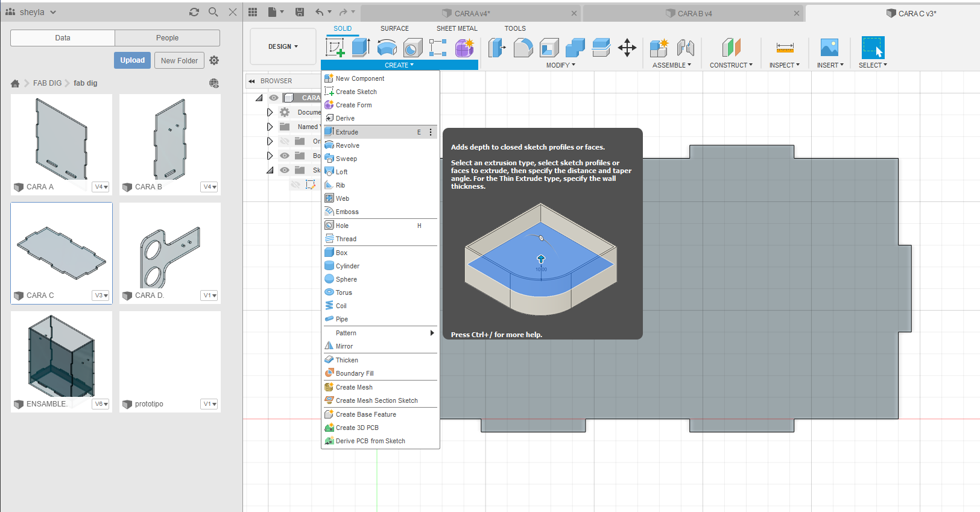Open version dropdown V3 for CARA C
Image resolution: width=980 pixels, height=512 pixels.
coord(101,296)
